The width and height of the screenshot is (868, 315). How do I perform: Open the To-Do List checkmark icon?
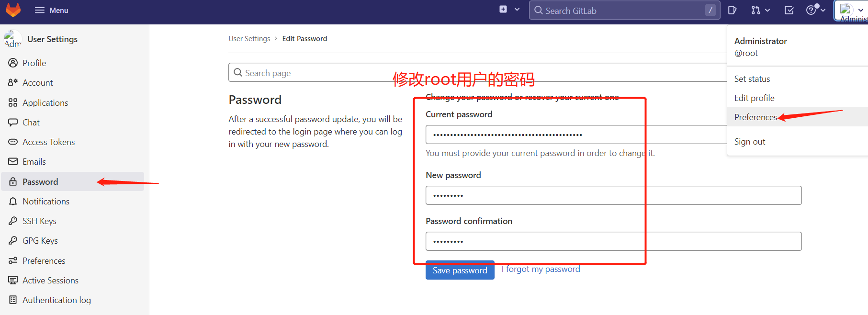click(x=789, y=10)
